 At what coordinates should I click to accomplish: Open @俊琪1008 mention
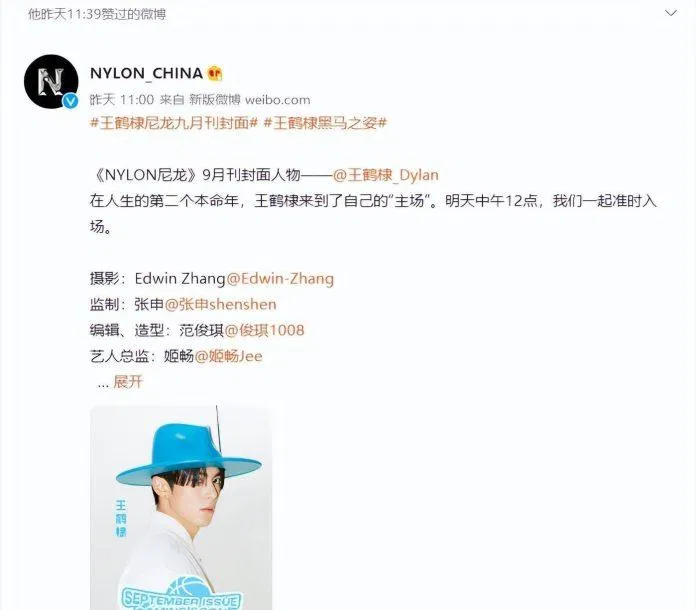pyautogui.click(x=265, y=330)
